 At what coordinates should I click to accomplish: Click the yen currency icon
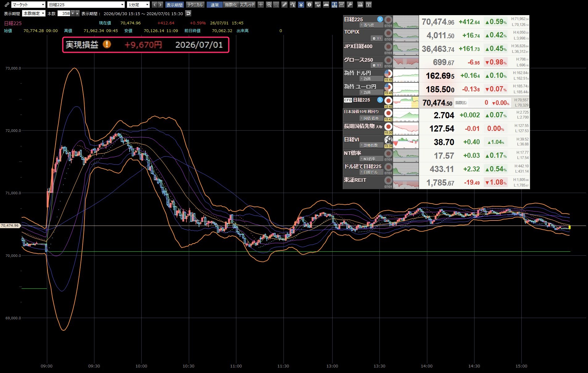(301, 5)
